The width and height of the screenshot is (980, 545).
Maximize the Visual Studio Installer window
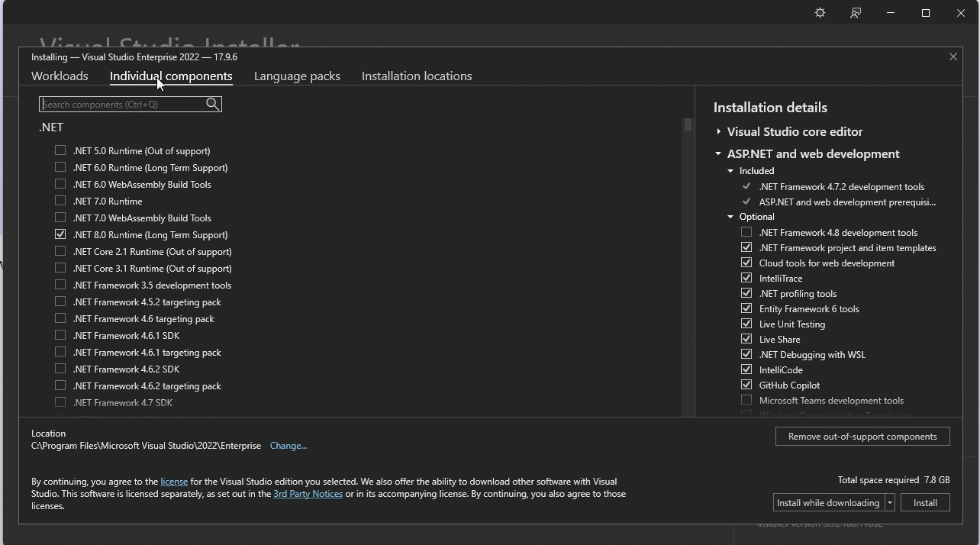coord(926,13)
